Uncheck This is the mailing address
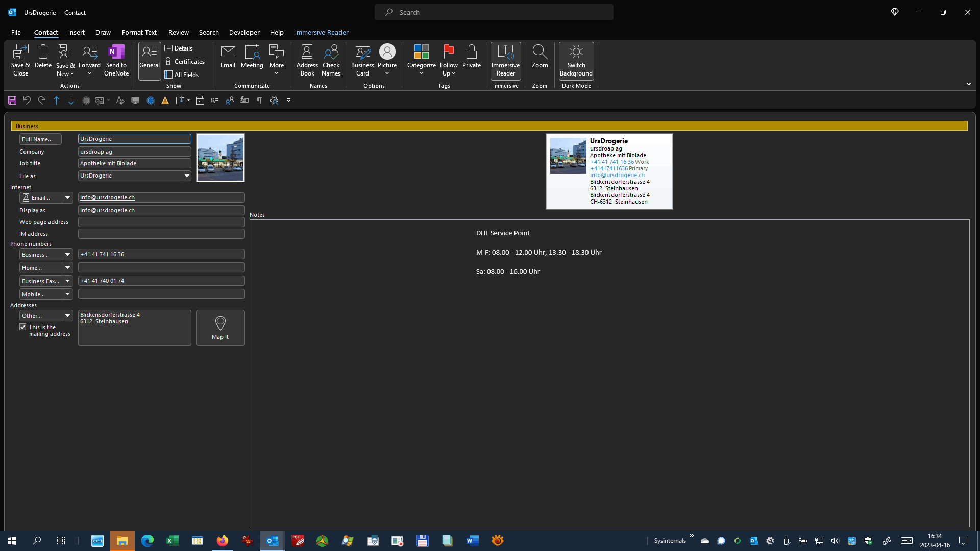This screenshot has height=551, width=980. 23,327
